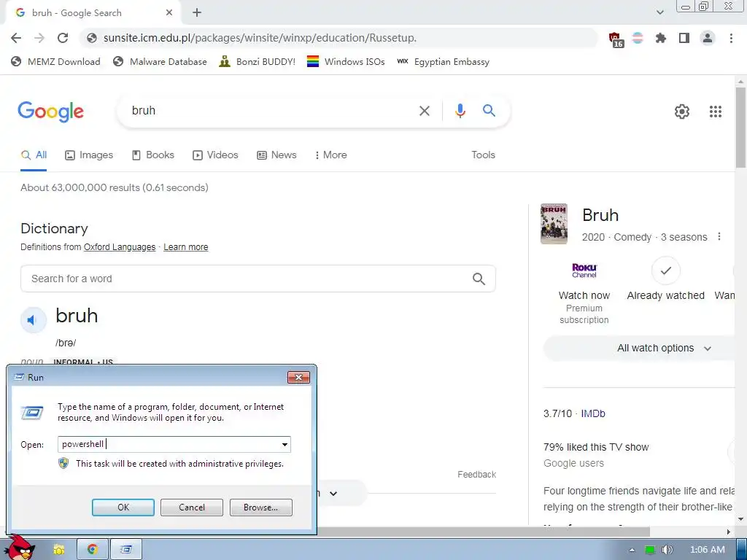Click the tab search dropdown arrow
747x560 pixels.
tap(659, 12)
